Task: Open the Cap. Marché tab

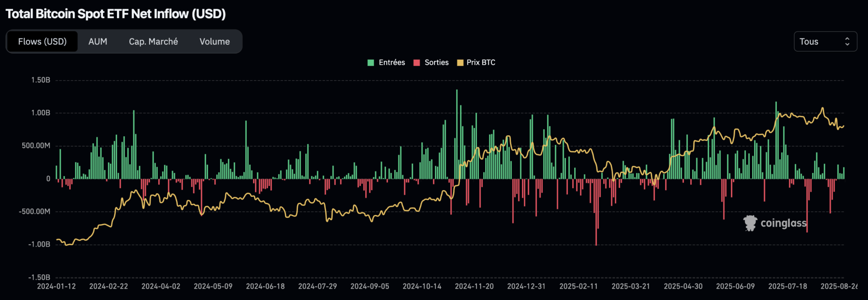Action: (153, 42)
